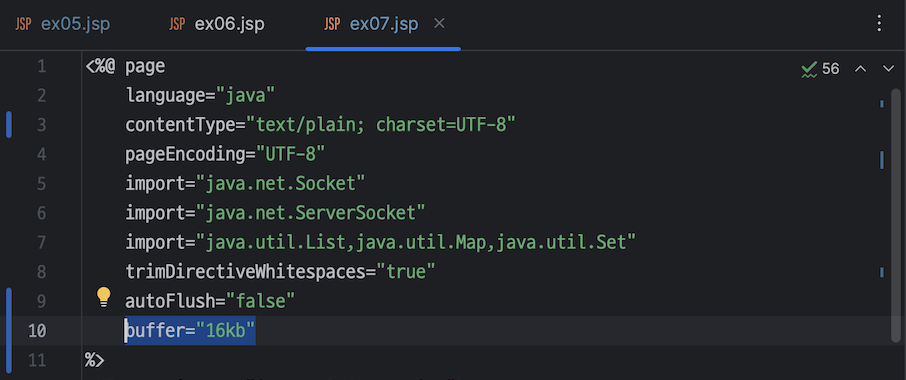Click line number 10 in the gutter
Image resolution: width=906 pixels, height=380 pixels.
[37, 331]
